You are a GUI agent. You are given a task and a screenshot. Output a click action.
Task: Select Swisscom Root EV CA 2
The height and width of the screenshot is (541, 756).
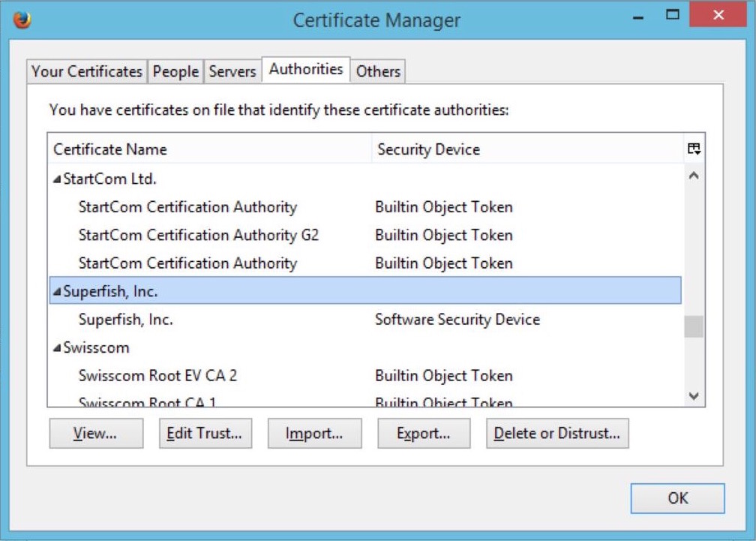(x=365, y=376)
